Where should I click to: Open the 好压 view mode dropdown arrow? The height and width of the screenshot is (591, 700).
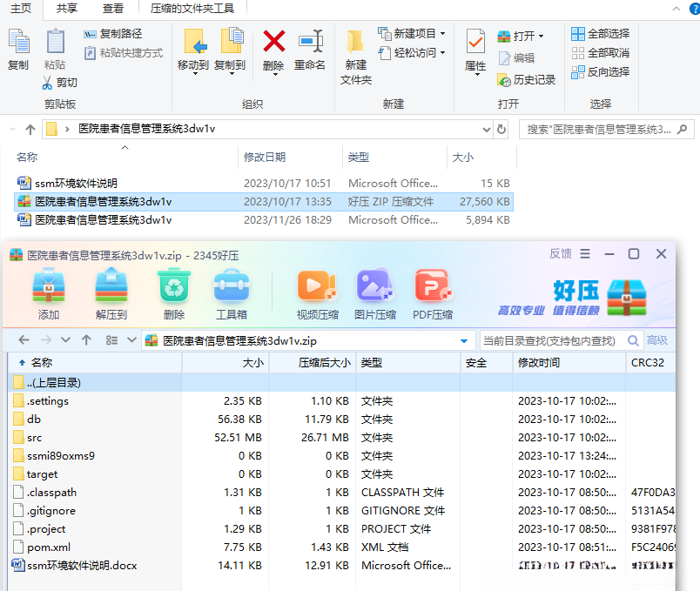[x=131, y=340]
